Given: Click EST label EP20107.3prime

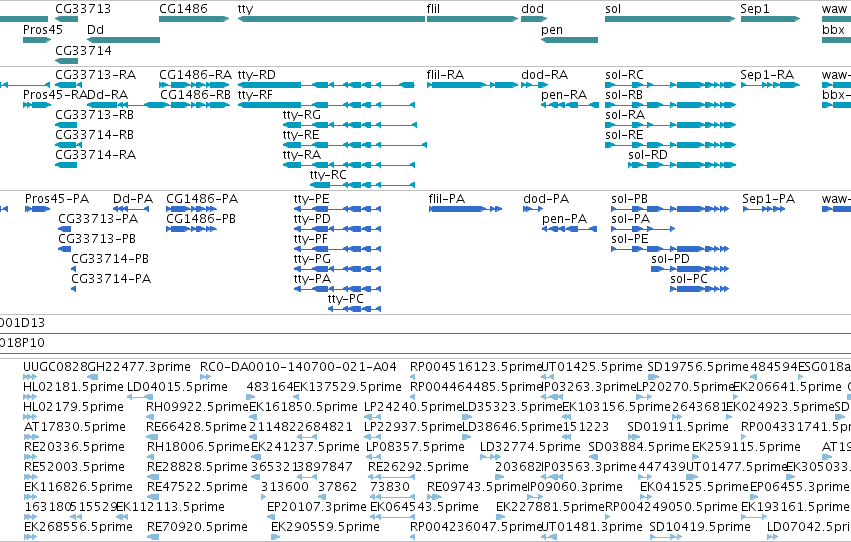Looking at the screenshot, I should click(x=317, y=507).
